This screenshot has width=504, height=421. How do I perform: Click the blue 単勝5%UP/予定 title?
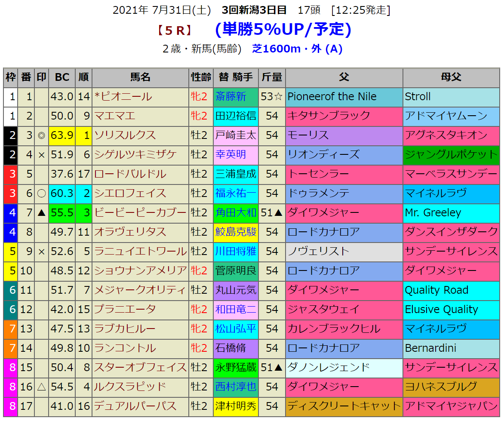[x=283, y=29]
